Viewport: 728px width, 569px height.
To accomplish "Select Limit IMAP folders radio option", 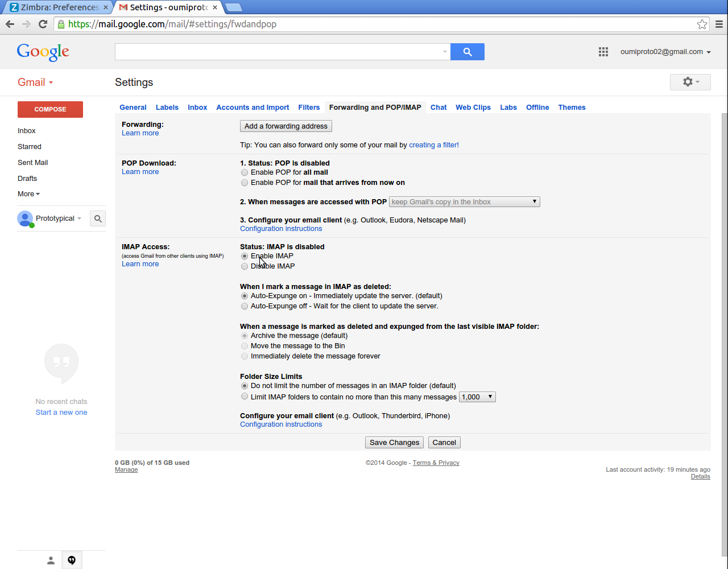I will pos(245,397).
